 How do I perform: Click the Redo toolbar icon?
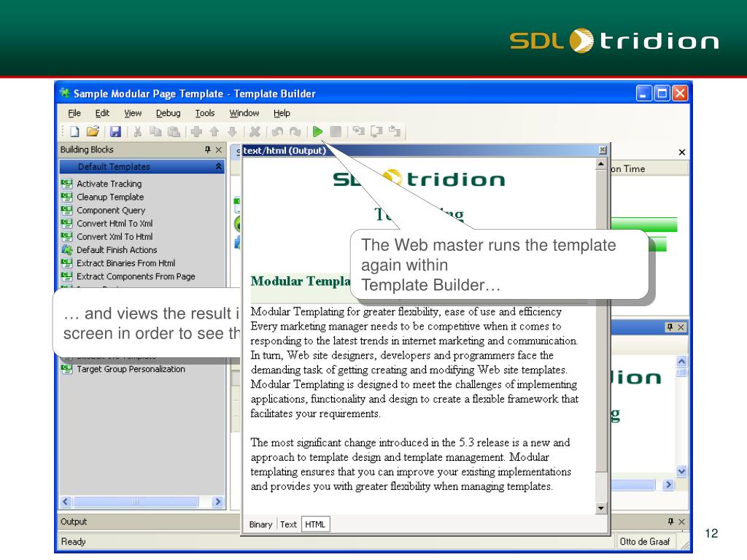(x=295, y=131)
